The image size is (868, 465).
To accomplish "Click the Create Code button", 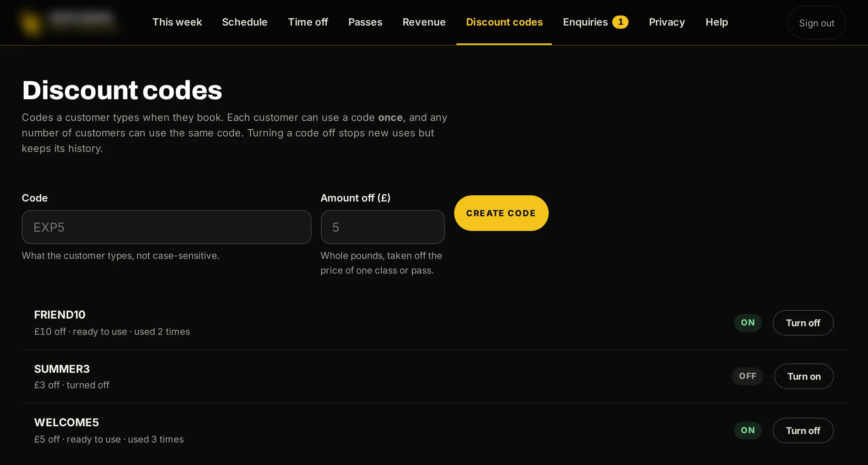I will click(x=501, y=213).
